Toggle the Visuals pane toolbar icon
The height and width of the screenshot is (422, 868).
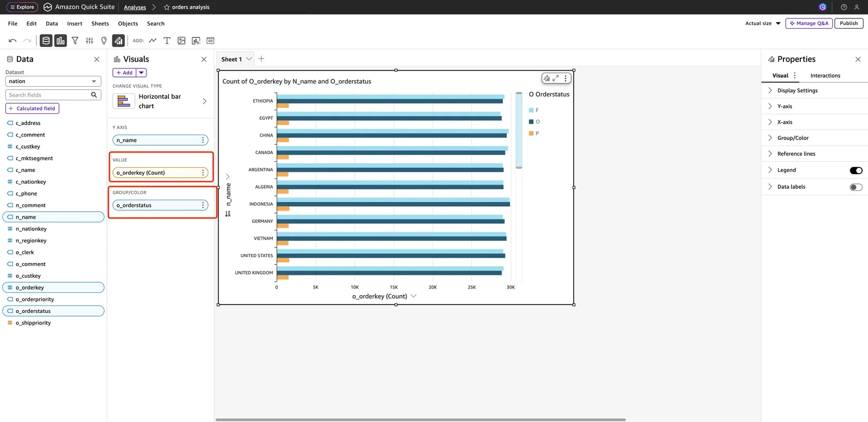[x=60, y=41]
